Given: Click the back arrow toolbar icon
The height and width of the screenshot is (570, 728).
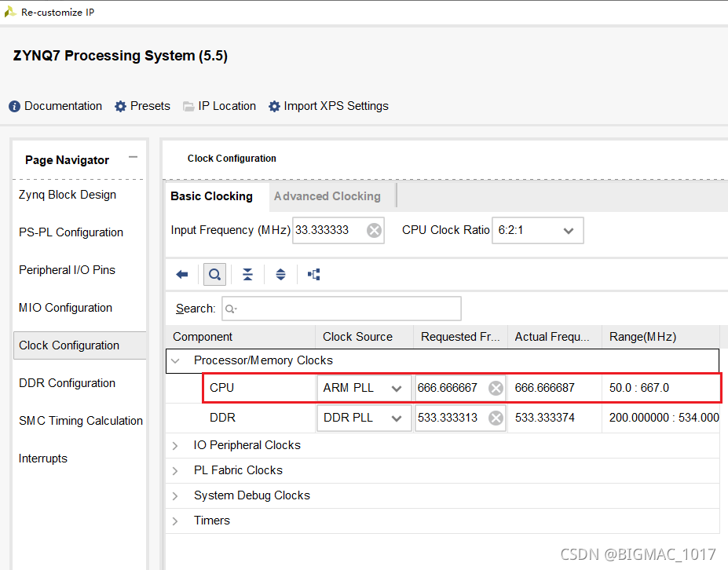Looking at the screenshot, I should click(x=182, y=274).
